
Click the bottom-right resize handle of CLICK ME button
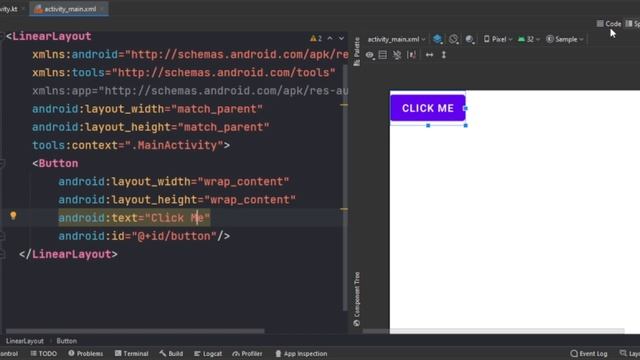coord(466,126)
